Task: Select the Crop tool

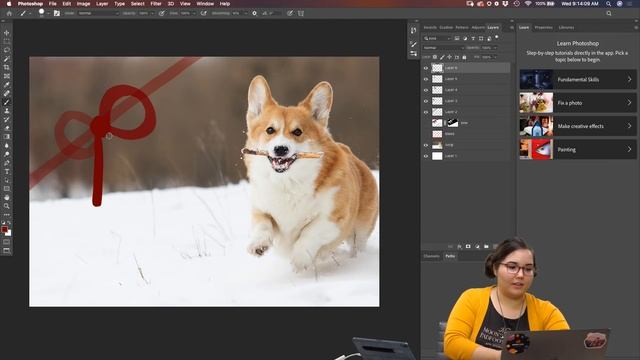Action: 7,67
